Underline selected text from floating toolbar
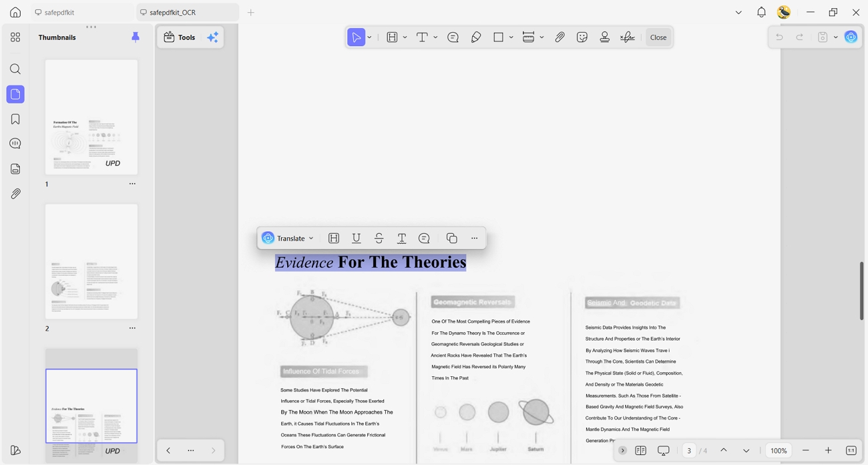This screenshot has width=868, height=465. coord(357,239)
